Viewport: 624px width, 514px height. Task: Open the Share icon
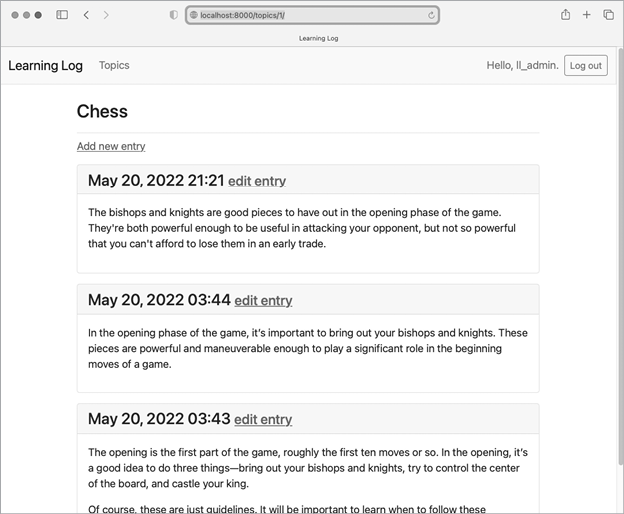tap(566, 15)
